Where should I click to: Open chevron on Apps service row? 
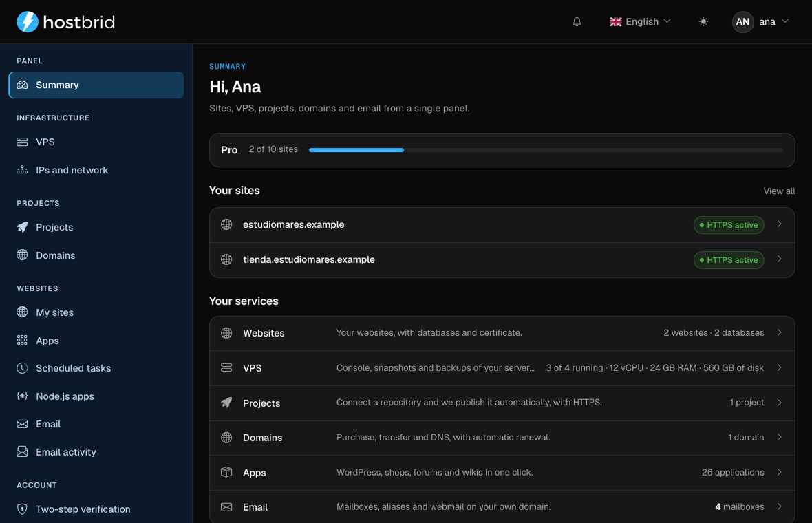(780, 472)
